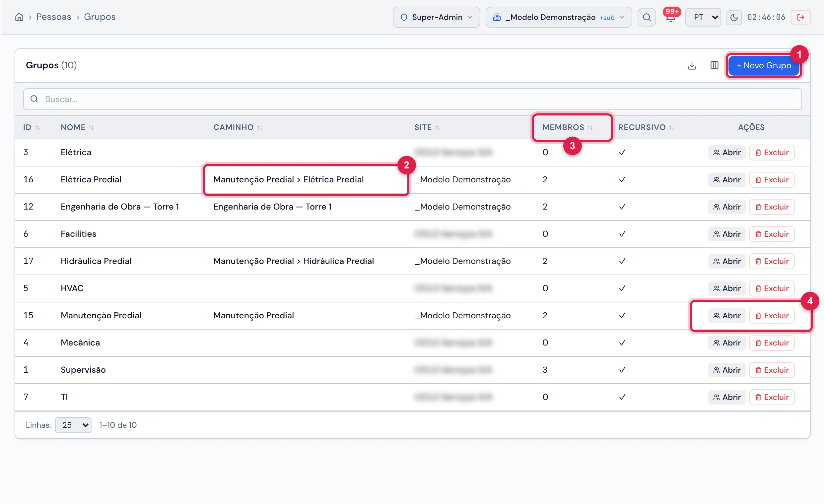Click the Facilities name cell
Image resolution: width=824 pixels, height=504 pixels.
[x=78, y=234]
